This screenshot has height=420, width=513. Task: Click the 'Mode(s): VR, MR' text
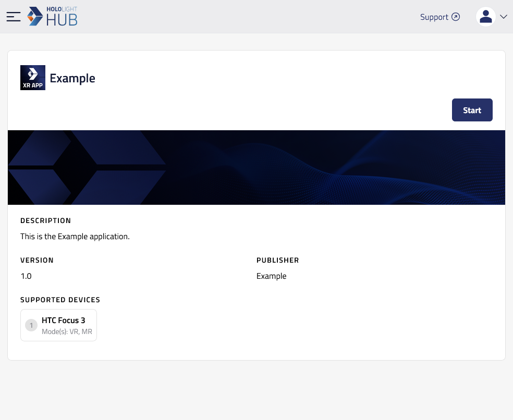tap(67, 331)
